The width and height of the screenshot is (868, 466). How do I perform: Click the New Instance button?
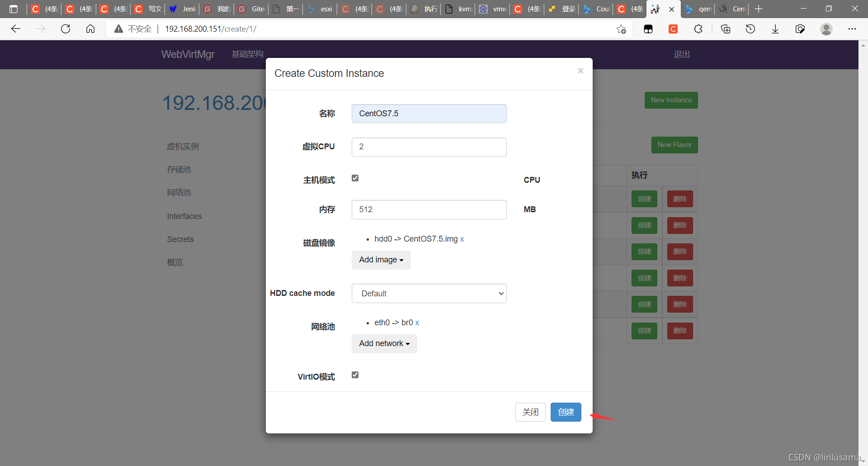[671, 100]
